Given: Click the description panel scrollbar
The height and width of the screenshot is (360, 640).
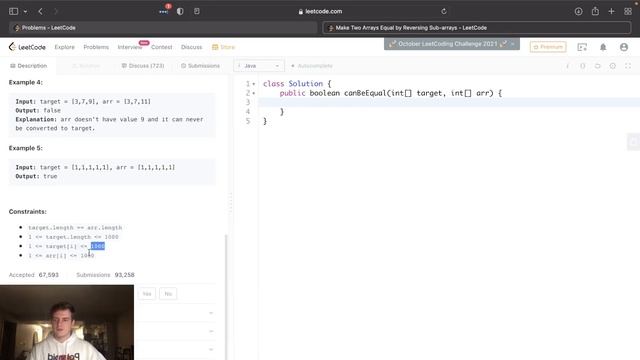Looking at the screenshot, I should 226,297.
